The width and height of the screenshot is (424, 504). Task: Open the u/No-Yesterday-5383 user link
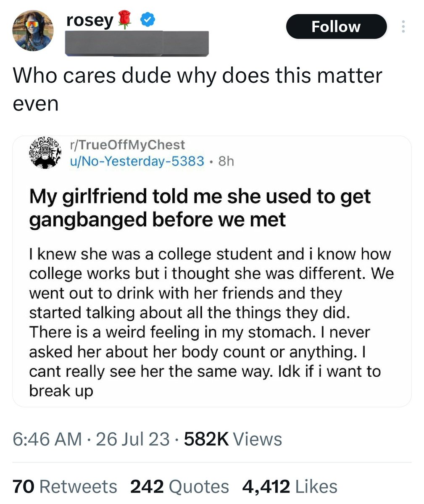click(137, 161)
